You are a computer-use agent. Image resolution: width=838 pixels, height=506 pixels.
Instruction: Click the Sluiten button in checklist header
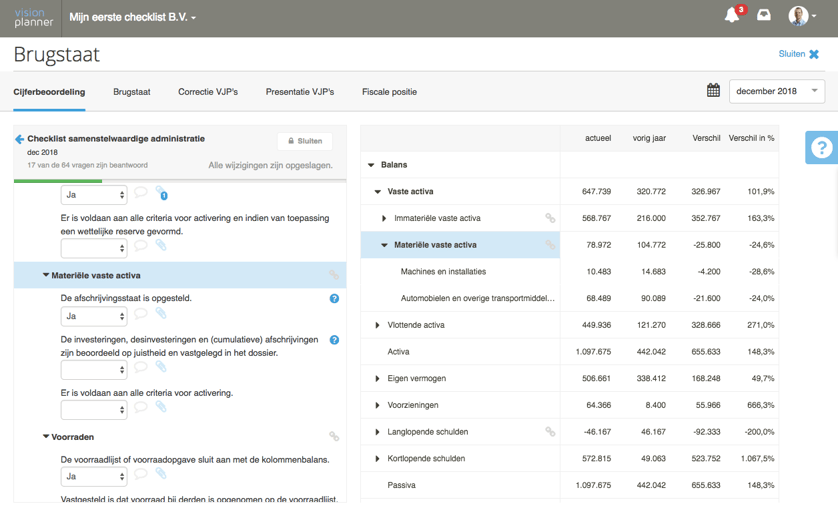click(305, 141)
